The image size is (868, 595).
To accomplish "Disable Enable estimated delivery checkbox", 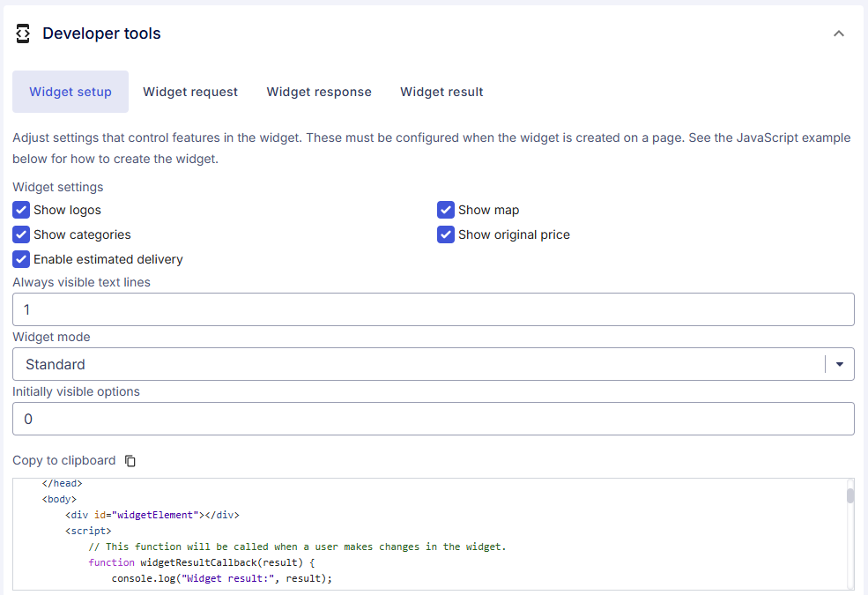I will coord(21,259).
